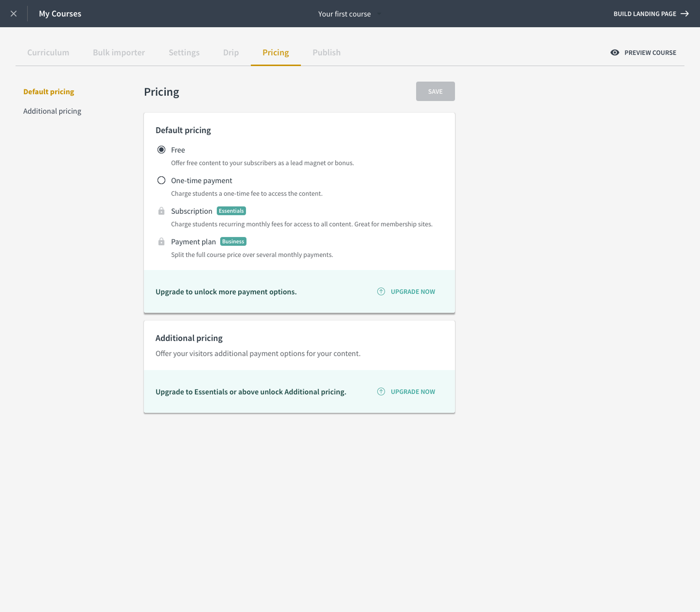Image resolution: width=700 pixels, height=612 pixels.
Task: Click the lock icon next to Payment plan
Action: coord(161,241)
